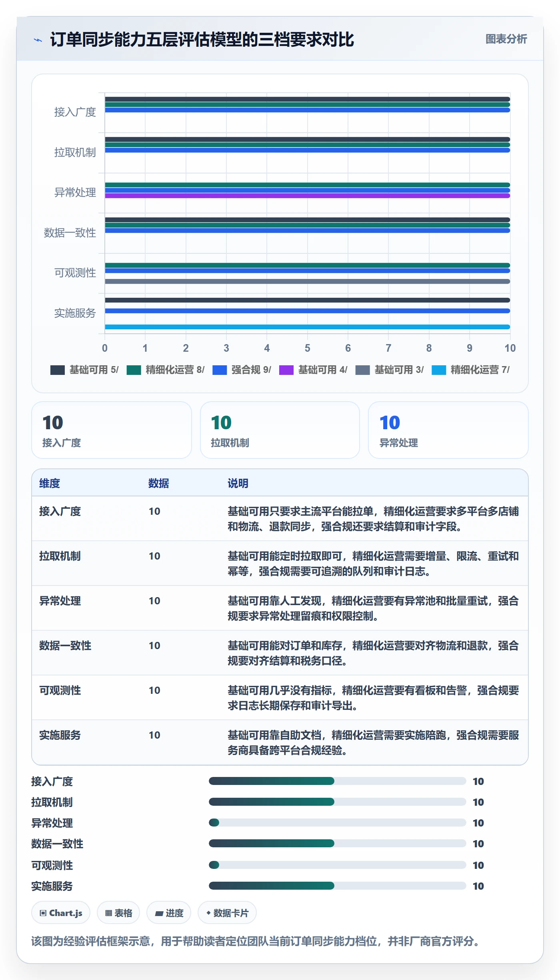This screenshot has width=560, height=980.
Task: Toggle the gray 基础可用 3/ legend swatch
Action: 362,370
